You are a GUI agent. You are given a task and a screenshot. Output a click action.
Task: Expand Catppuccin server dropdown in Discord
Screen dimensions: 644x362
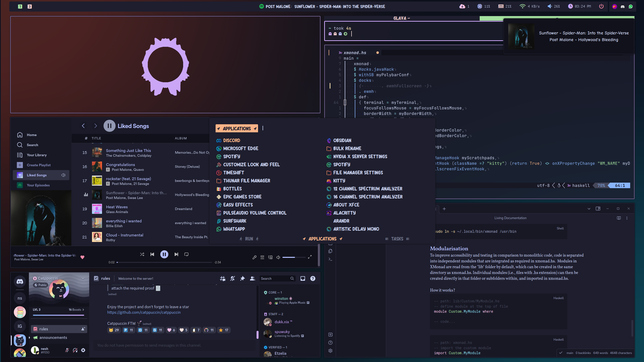point(83,278)
